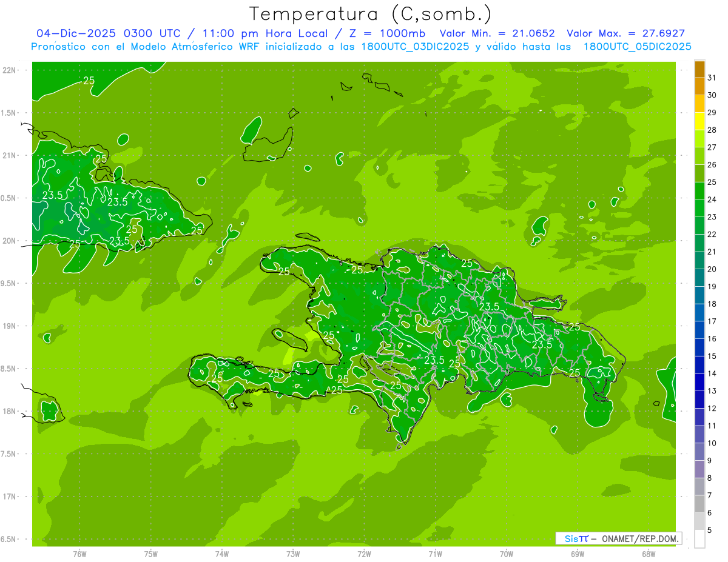Click the 'Valor Max. = 27.6927' text
Image resolution: width=728 pixels, height=562 pixels.
625,33
